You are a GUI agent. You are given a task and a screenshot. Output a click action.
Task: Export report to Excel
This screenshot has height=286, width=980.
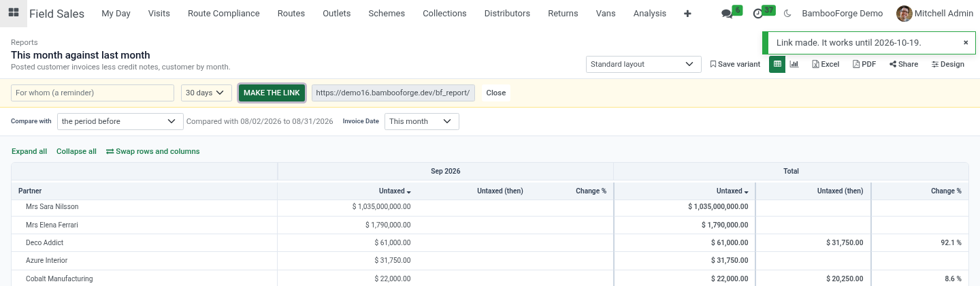pyautogui.click(x=826, y=64)
